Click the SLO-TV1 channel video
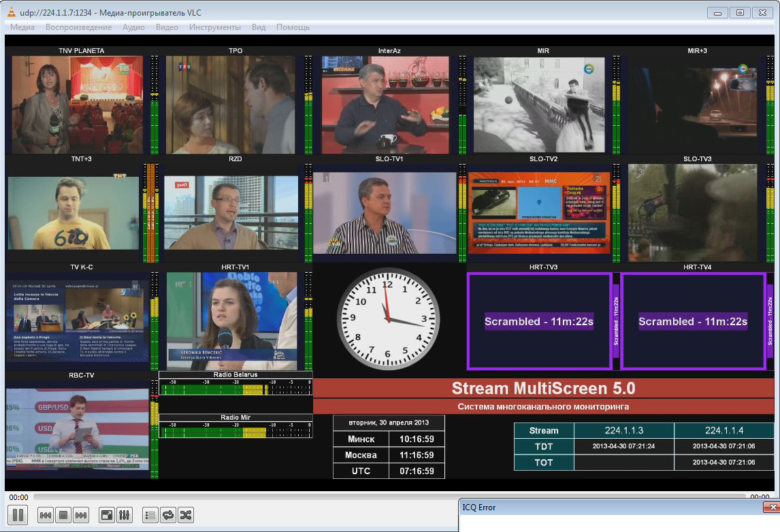 click(x=385, y=213)
